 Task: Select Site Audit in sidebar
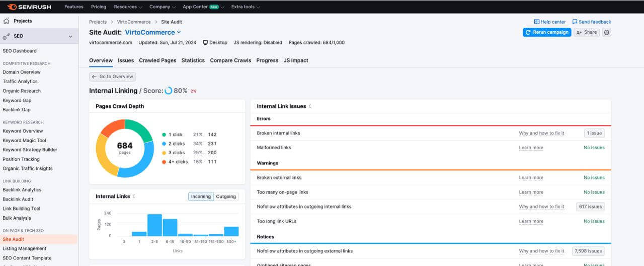coord(39,239)
